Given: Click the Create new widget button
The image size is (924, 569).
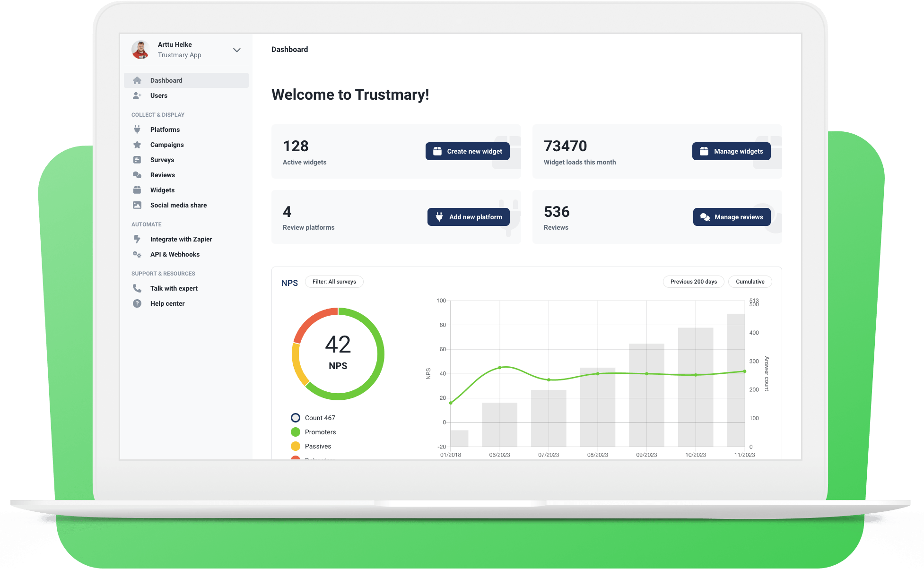Looking at the screenshot, I should coord(467,151).
